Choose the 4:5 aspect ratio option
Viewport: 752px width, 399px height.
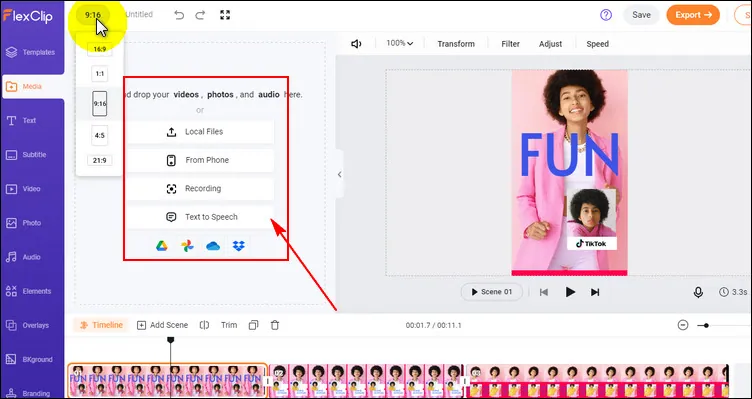pos(100,136)
